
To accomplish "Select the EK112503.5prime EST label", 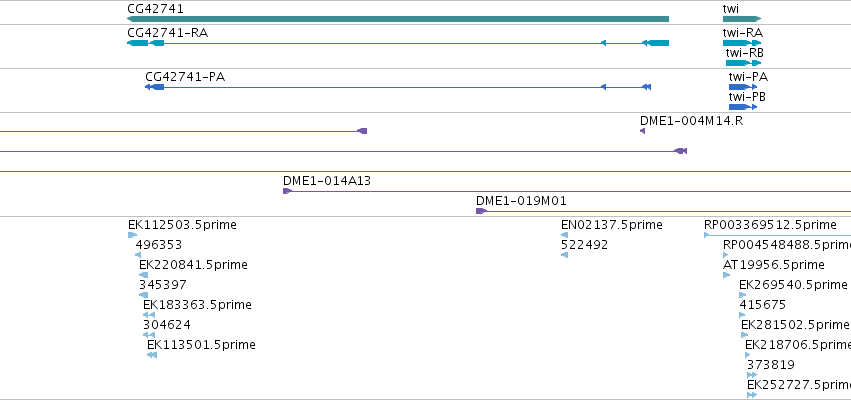I will click(x=182, y=225).
